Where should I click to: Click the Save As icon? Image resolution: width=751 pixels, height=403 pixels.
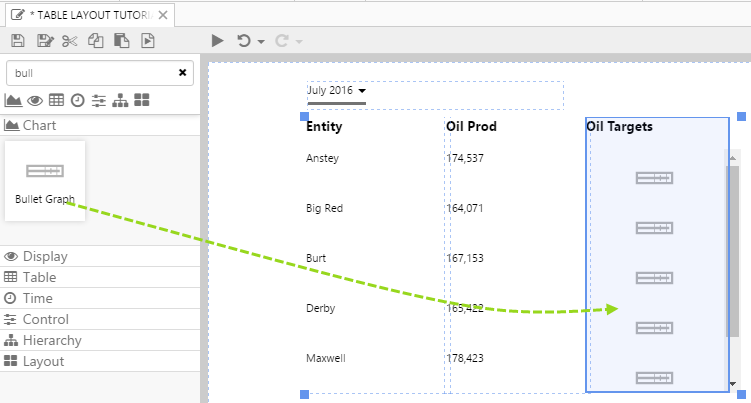click(x=44, y=41)
